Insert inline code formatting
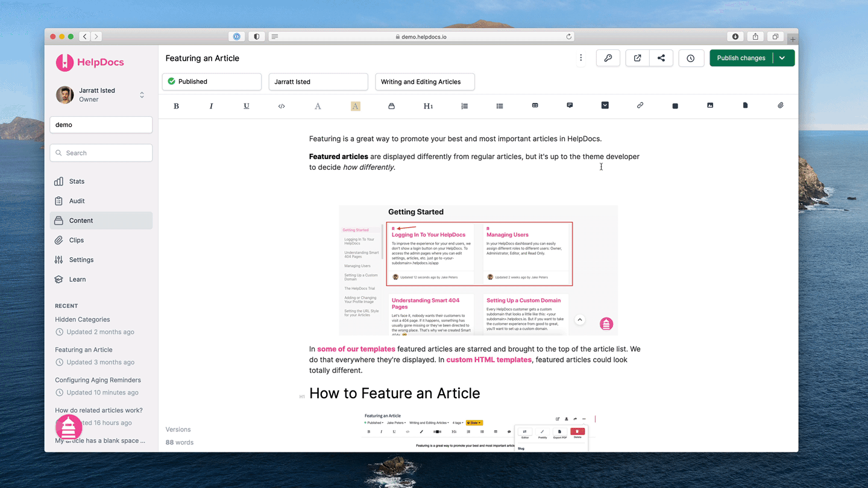 pyautogui.click(x=281, y=106)
